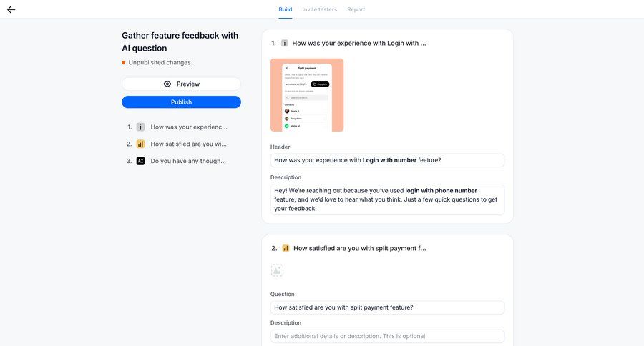644x346 pixels.
Task: Click the bar chart icon in card 2 header
Action: 286,248
